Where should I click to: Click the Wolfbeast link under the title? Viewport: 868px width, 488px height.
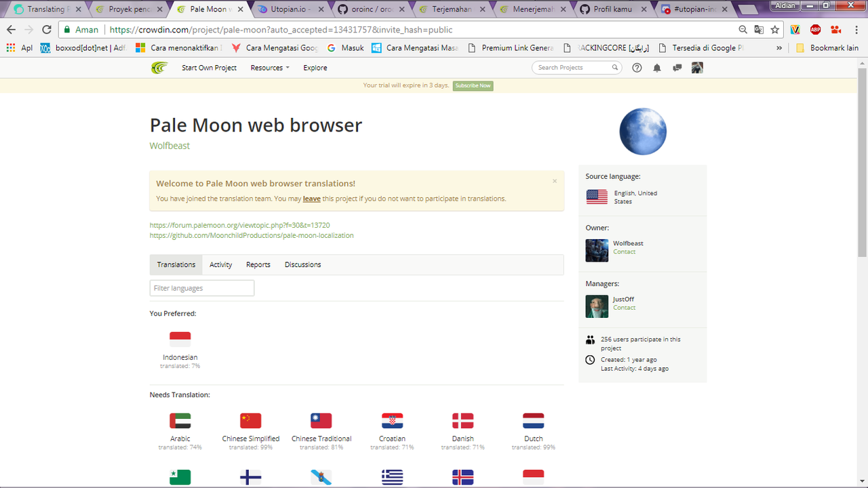[x=170, y=146]
